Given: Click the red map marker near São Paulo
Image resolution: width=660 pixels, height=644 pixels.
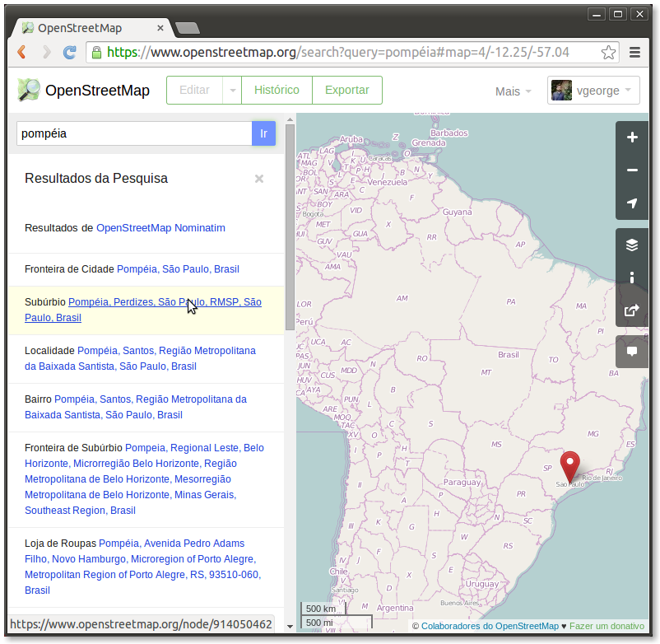Looking at the screenshot, I should pos(570,466).
